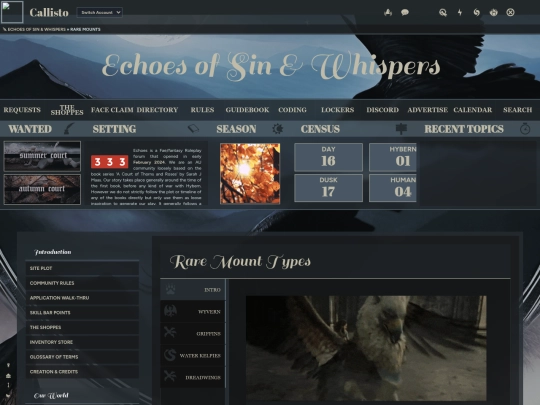
Task: Click the Rare Mounts breadcrumb
Action: pos(85,29)
